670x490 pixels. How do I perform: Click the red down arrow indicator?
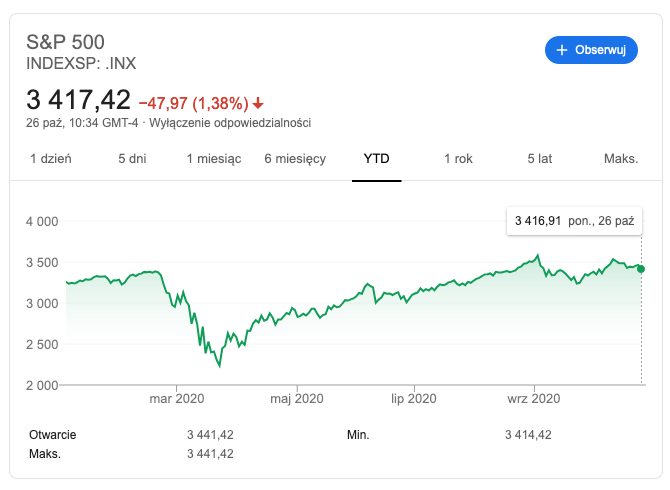[258, 103]
